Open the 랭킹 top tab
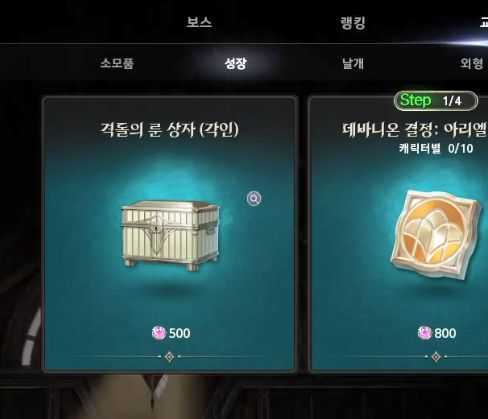The image size is (488, 419). [353, 23]
